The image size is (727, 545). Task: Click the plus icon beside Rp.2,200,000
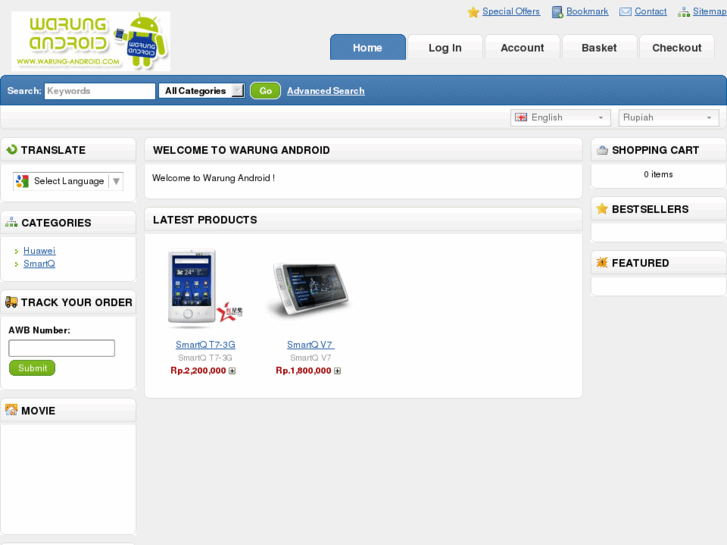[x=232, y=371]
